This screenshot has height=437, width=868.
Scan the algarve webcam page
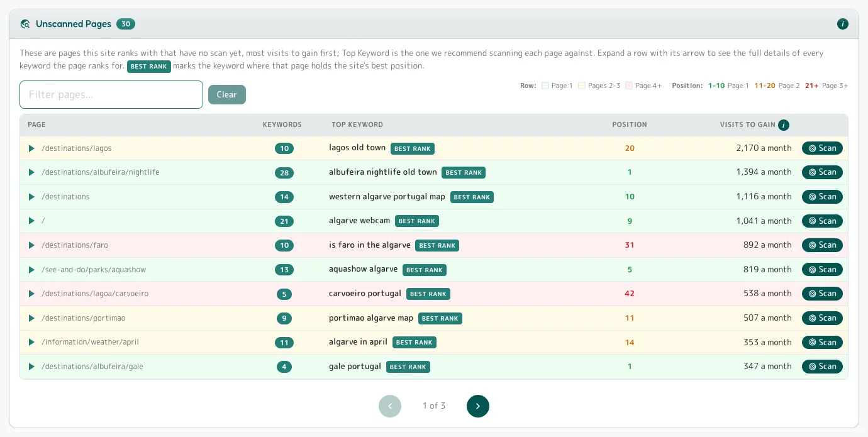[822, 221]
